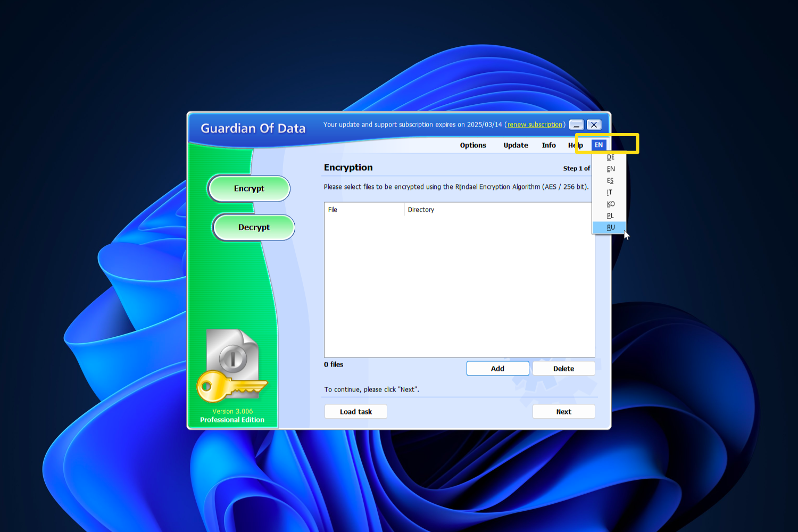Pick PL language option

609,216
